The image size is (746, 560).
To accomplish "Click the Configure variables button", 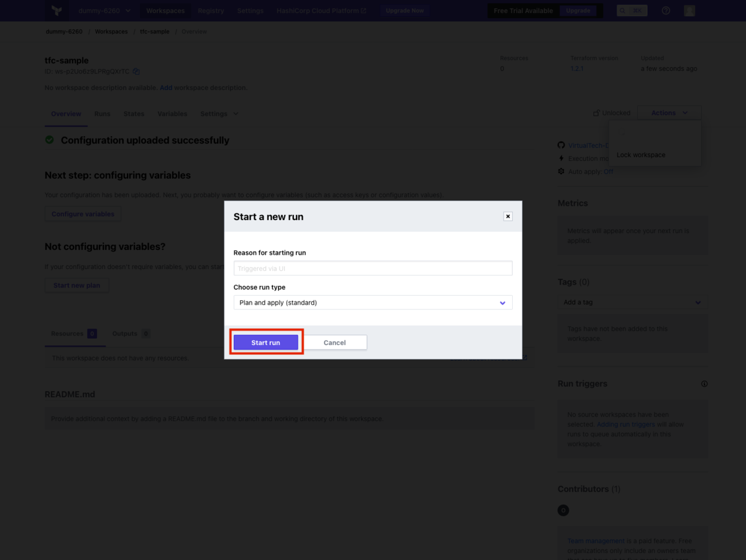I will [83, 214].
